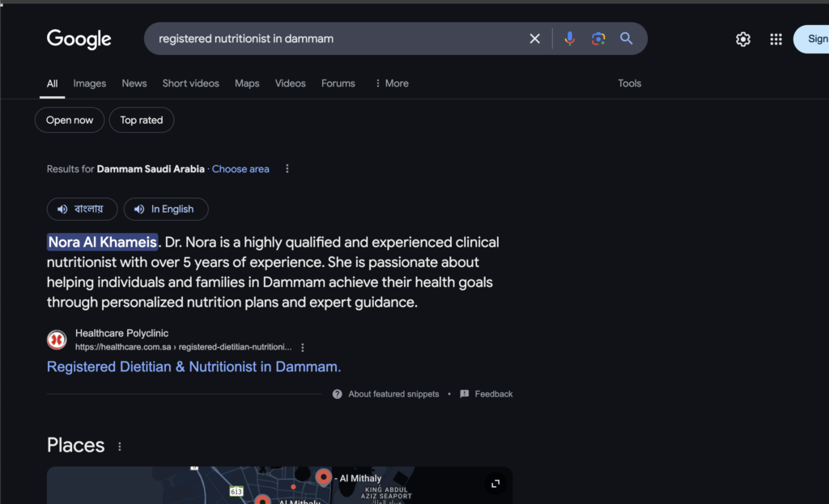This screenshot has width=829, height=504.
Task: Open the settings gear
Action: (743, 39)
